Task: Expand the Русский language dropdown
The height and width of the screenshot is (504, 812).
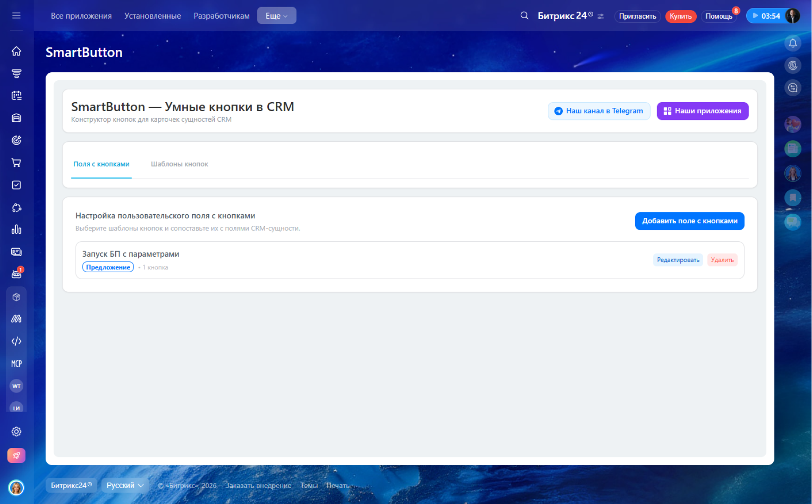Action: click(x=125, y=485)
